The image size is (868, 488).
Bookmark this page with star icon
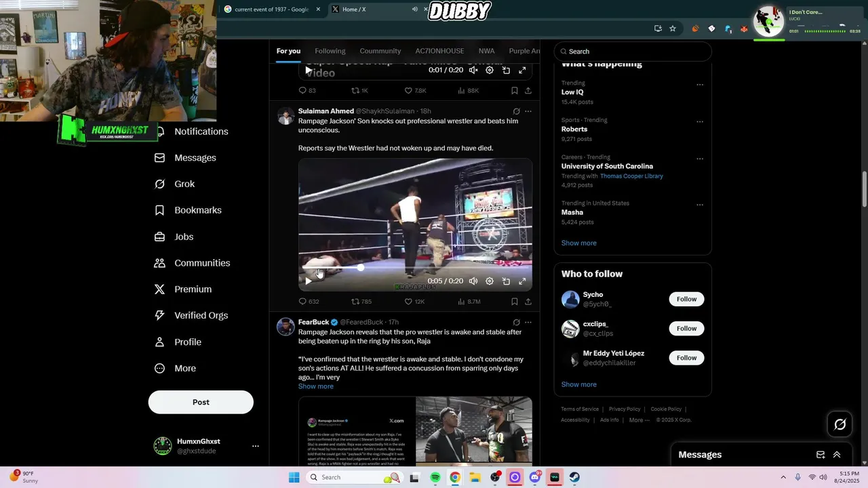tap(673, 28)
